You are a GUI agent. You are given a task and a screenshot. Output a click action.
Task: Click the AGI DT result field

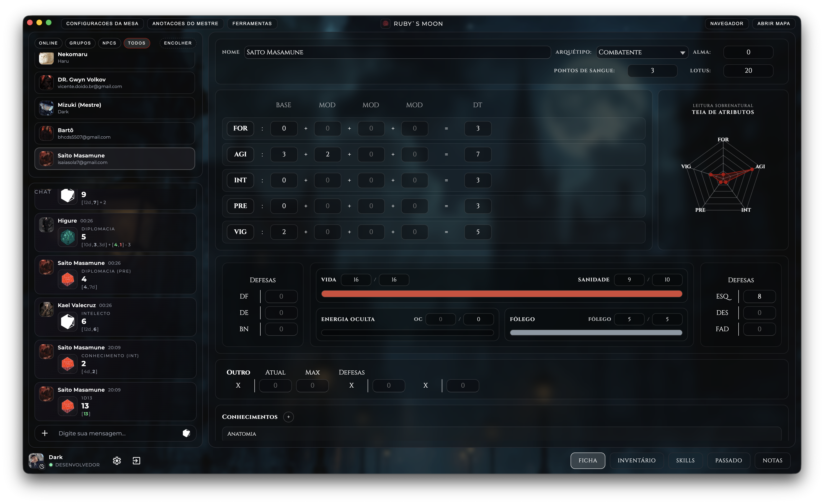pyautogui.click(x=478, y=154)
